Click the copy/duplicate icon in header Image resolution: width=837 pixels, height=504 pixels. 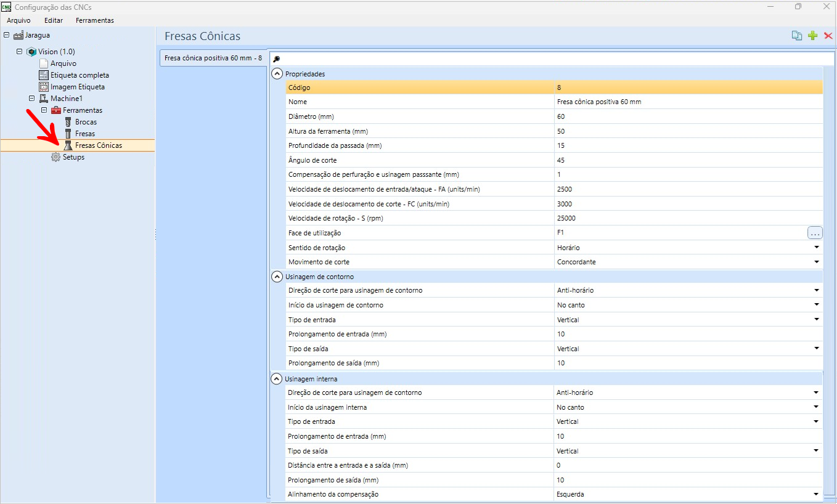[x=797, y=36]
